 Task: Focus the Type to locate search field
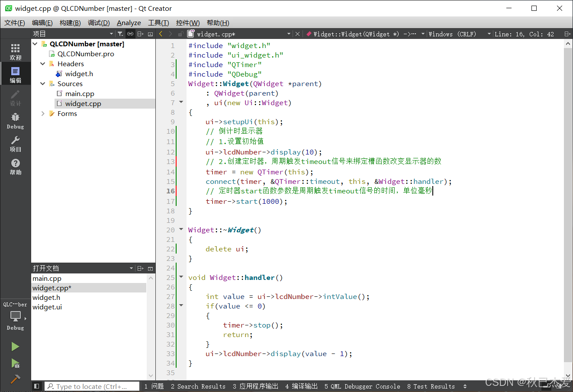pyautogui.click(x=92, y=386)
